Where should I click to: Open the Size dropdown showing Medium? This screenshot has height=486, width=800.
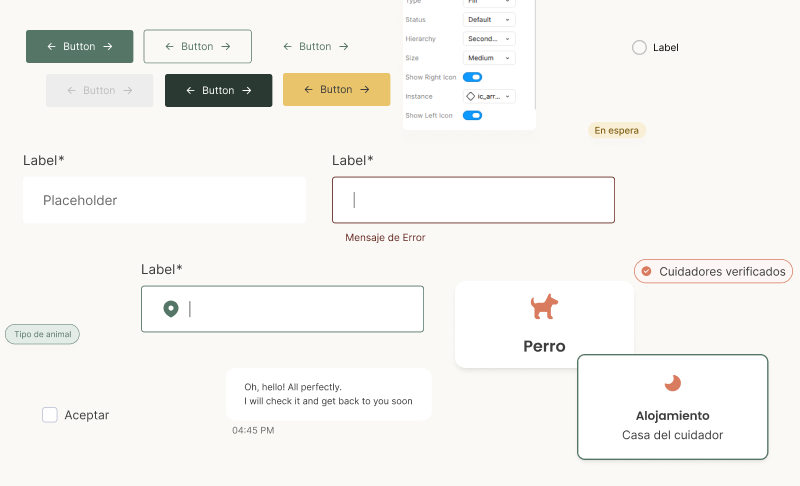point(489,58)
